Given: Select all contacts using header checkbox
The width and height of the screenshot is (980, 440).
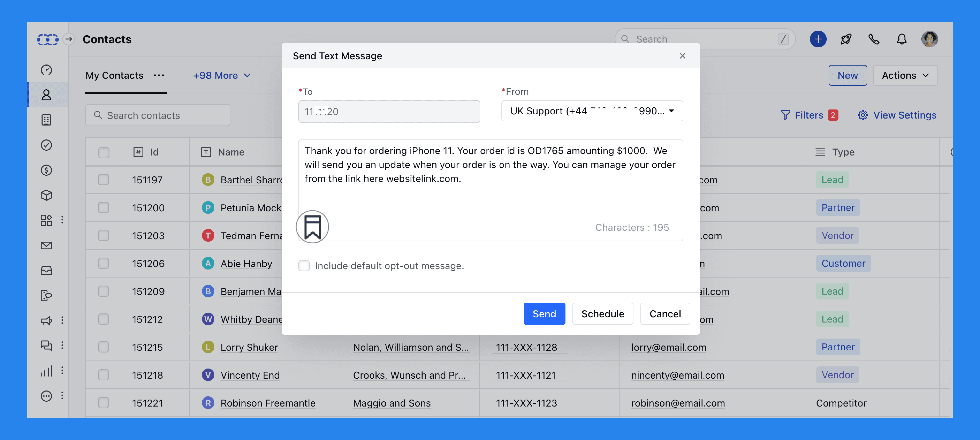Looking at the screenshot, I should pos(104,152).
